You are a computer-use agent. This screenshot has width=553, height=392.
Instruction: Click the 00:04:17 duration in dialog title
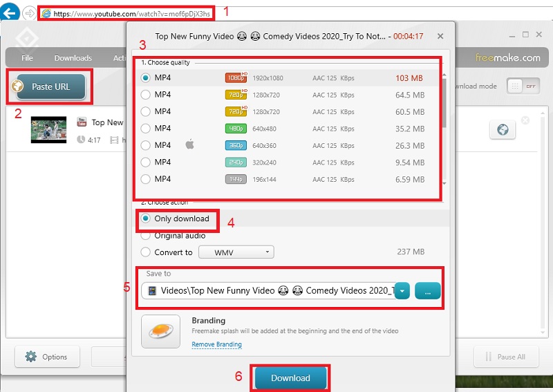pos(408,36)
